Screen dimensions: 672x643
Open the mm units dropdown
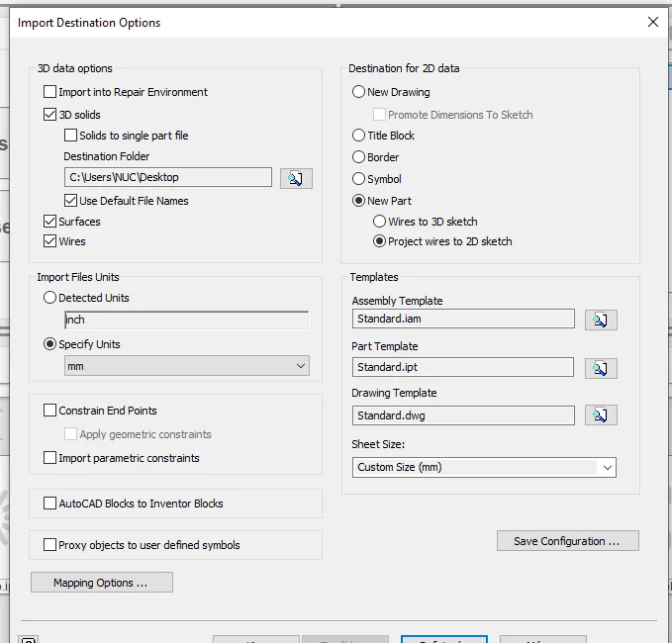click(x=186, y=366)
